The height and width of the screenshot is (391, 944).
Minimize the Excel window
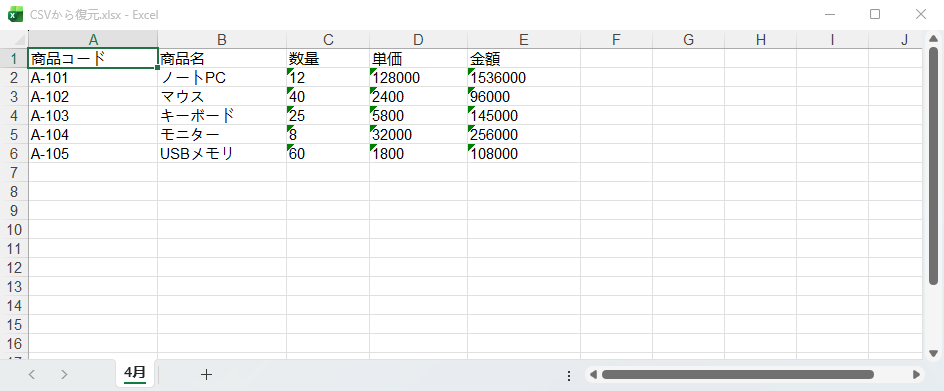tap(830, 14)
